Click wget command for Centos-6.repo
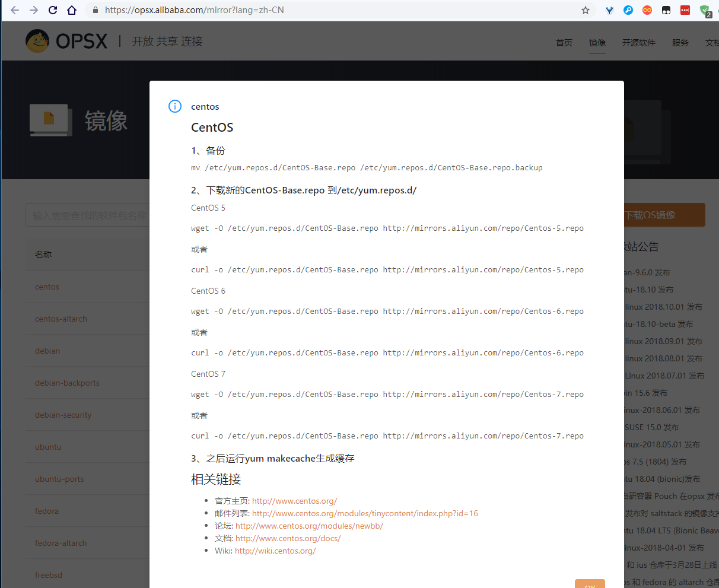The image size is (719, 588). pos(387,312)
